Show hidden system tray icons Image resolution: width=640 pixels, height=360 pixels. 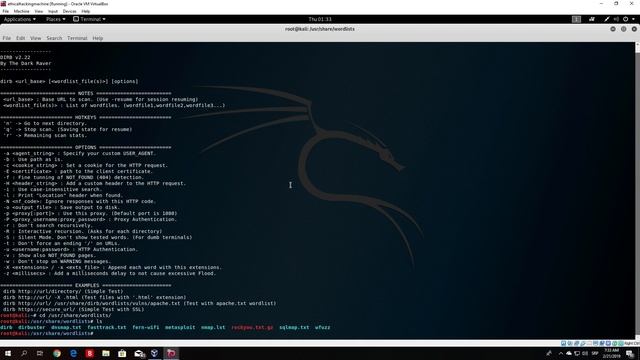point(561,353)
